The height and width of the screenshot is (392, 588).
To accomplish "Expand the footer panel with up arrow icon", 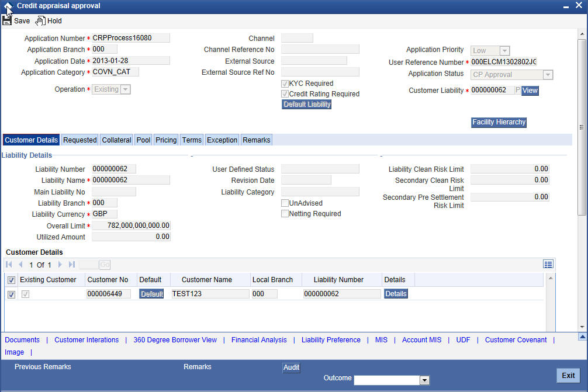I will click(x=582, y=337).
